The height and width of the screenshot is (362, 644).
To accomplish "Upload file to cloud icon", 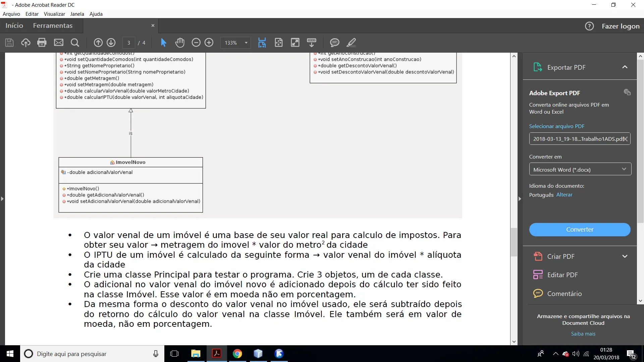I will [x=26, y=43].
